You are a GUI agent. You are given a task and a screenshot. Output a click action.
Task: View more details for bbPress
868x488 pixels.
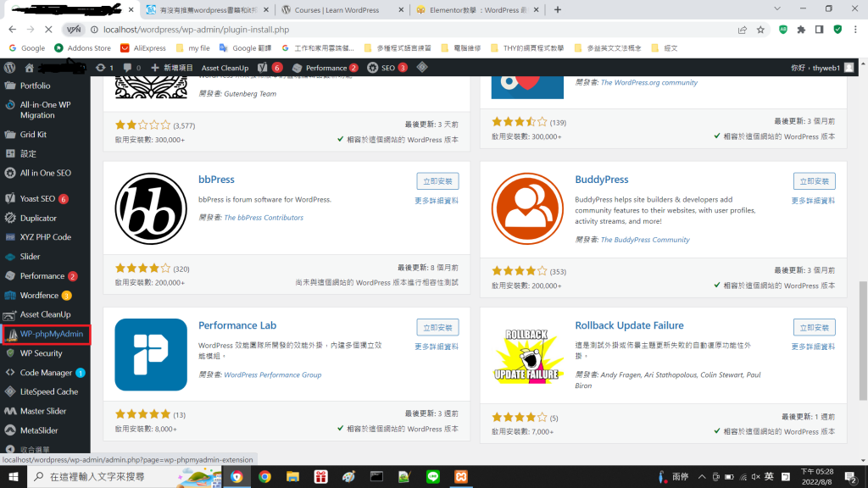point(437,201)
